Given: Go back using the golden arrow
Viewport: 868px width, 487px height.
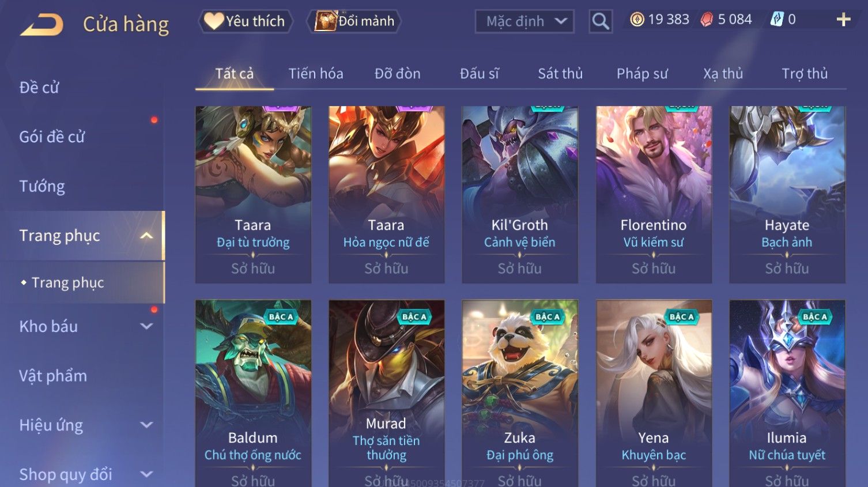Looking at the screenshot, I should [41, 25].
